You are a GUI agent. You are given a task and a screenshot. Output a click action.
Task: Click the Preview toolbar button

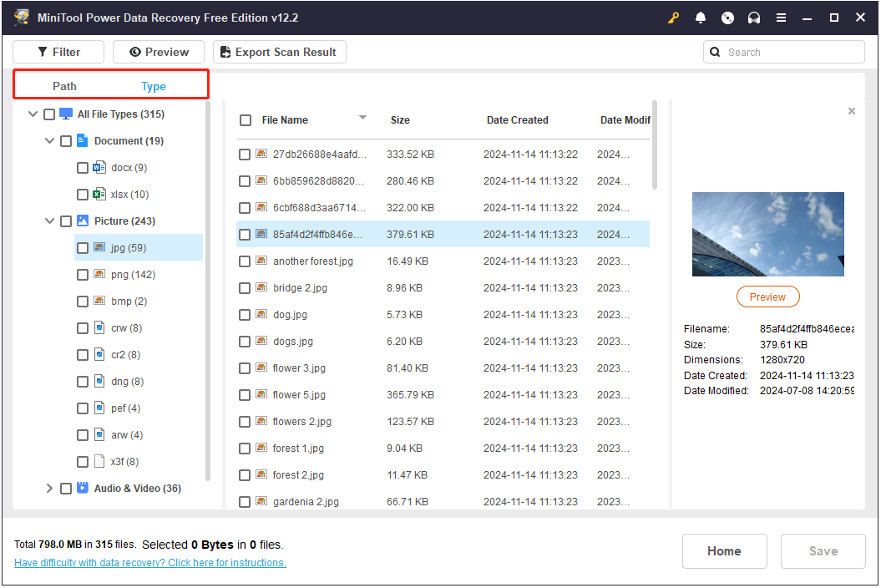pyautogui.click(x=159, y=52)
